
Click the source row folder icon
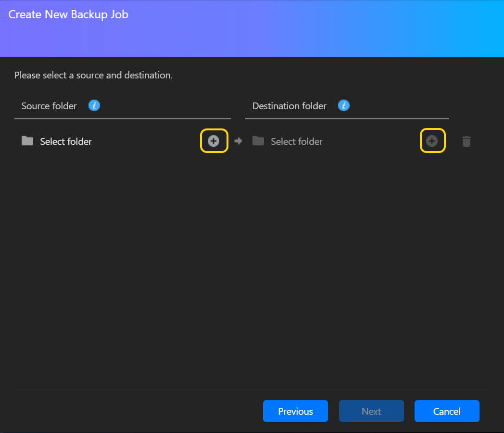click(x=27, y=141)
